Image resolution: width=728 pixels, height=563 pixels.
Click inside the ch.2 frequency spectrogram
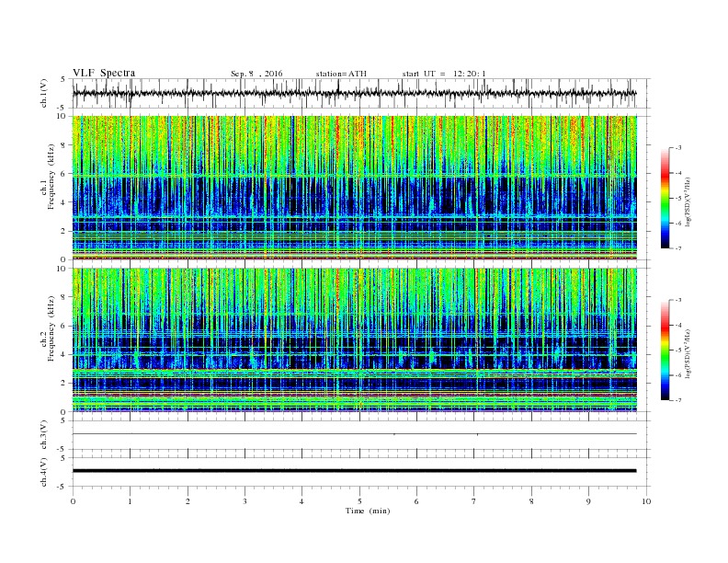point(354,339)
